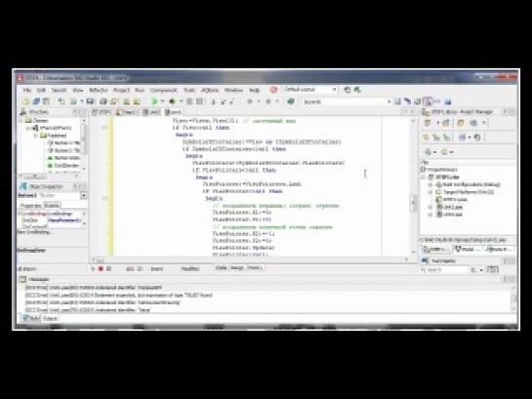
Task: Click the first yellow New Items toolbar icon
Action: 25,101
